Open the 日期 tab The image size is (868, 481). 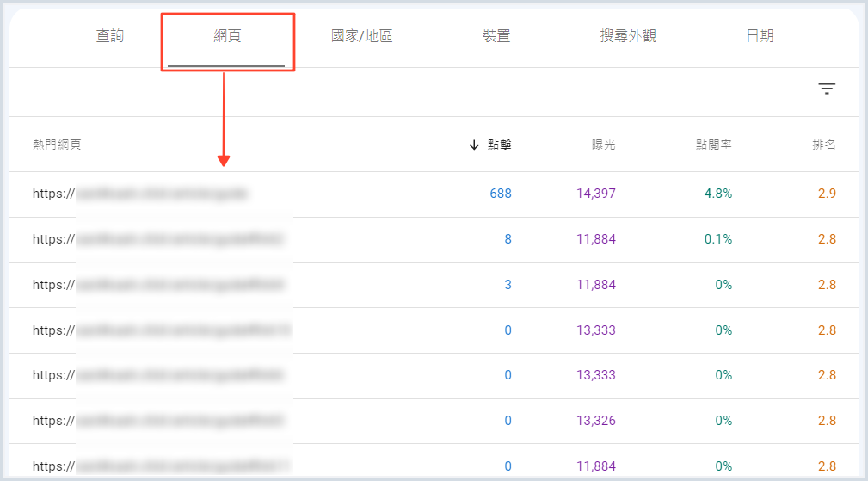pos(760,36)
